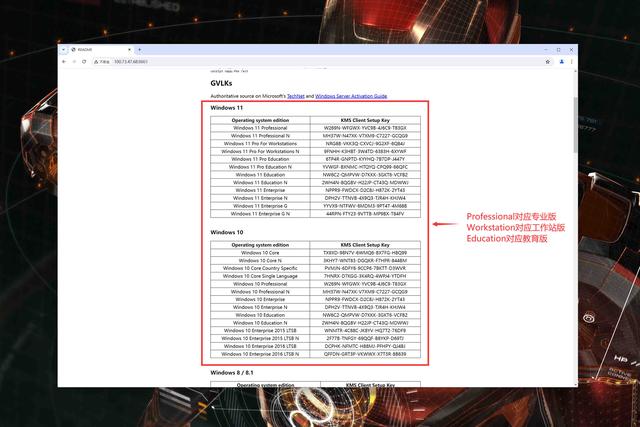640x427 pixels.
Task: Reload the page with the refresh icon
Action: click(84, 62)
